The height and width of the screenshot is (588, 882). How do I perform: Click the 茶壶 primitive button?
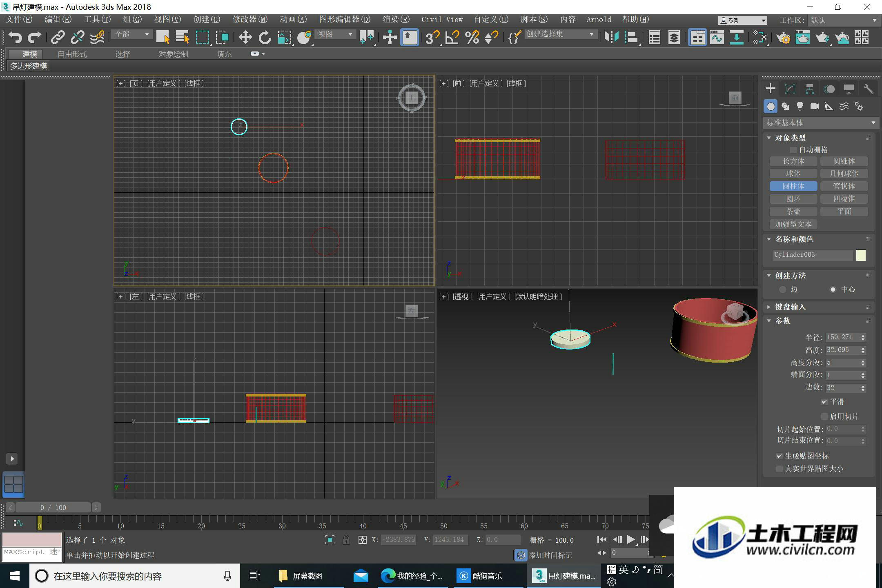[x=793, y=212]
